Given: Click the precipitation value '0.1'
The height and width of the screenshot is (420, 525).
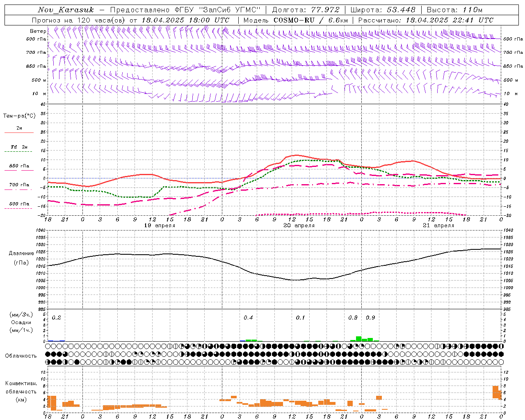Looking at the screenshot, I should (301, 318).
